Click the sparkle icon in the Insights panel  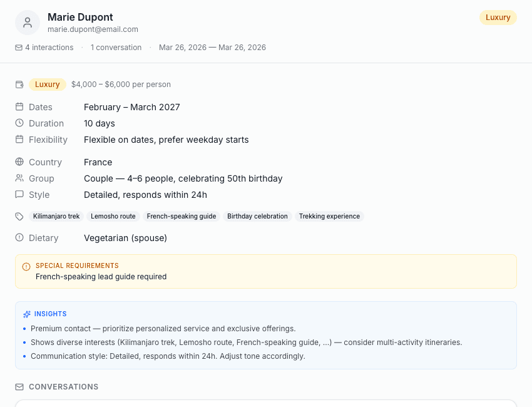point(26,314)
